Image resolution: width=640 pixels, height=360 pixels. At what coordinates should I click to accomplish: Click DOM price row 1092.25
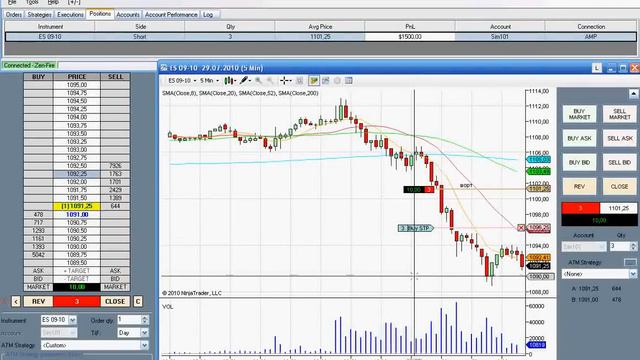(x=77, y=174)
